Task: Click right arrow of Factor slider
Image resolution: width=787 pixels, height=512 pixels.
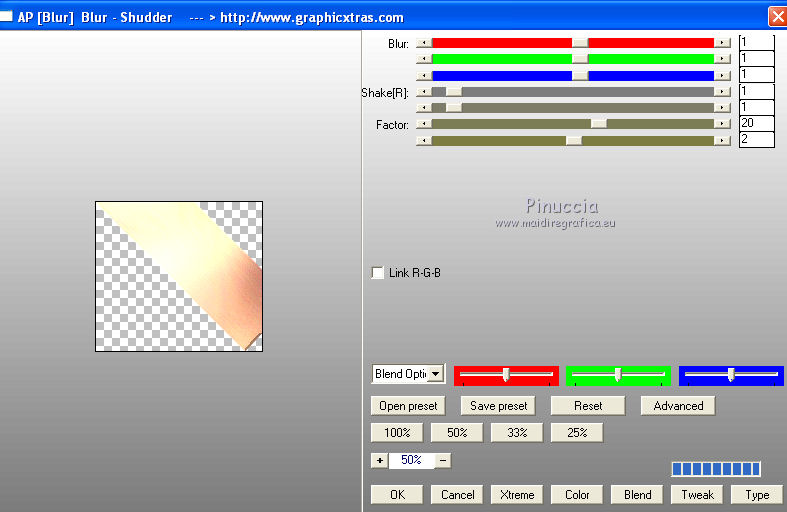Action: click(x=722, y=123)
